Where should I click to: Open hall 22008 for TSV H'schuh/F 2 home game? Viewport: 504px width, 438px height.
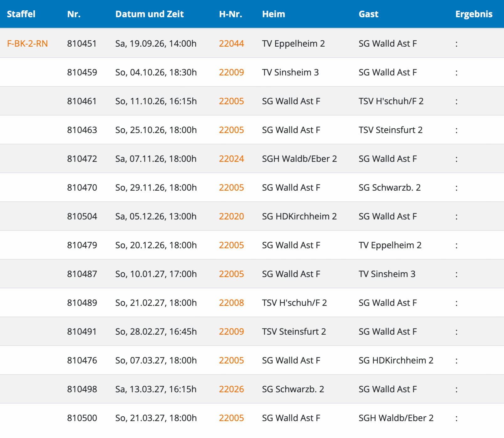pos(231,303)
